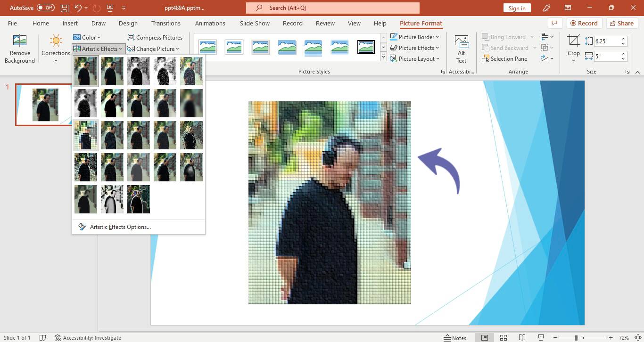Click the pen Coming Soon icon in title bar
The width and height of the screenshot is (644, 342).
pyautogui.click(x=546, y=8)
